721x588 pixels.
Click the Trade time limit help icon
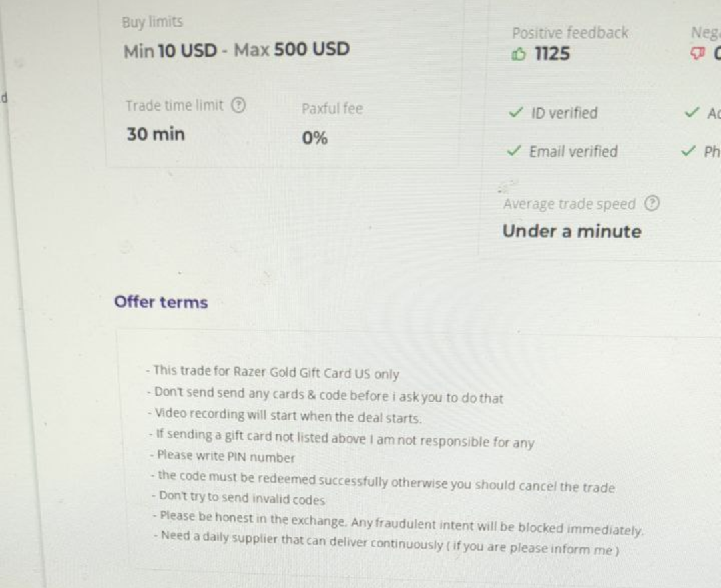click(x=238, y=105)
